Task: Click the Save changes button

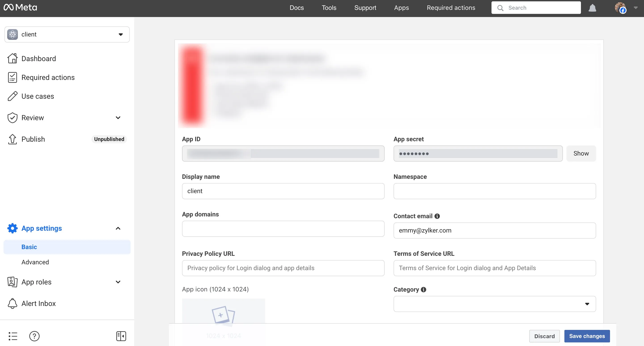Action: coord(587,336)
